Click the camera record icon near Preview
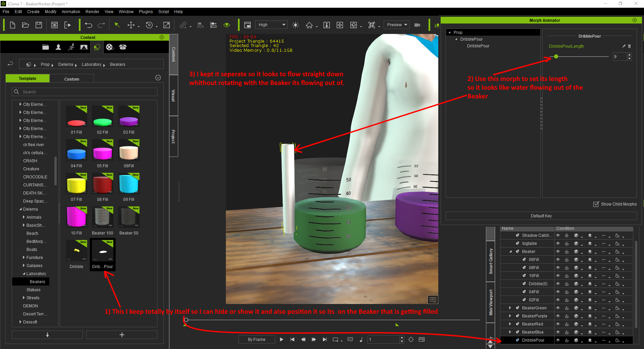The image size is (644, 349). tap(417, 25)
